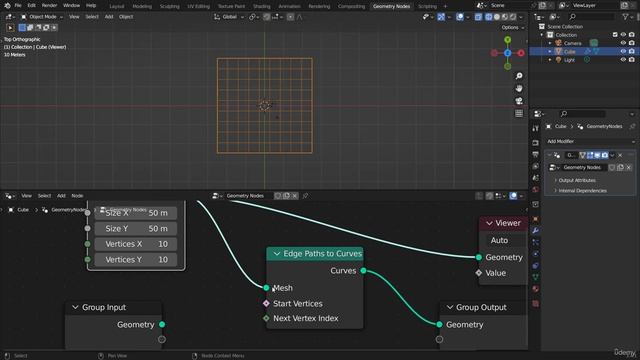Select solid viewport shading
Image resolution: width=640 pixels, height=360 pixels.
pos(497,17)
